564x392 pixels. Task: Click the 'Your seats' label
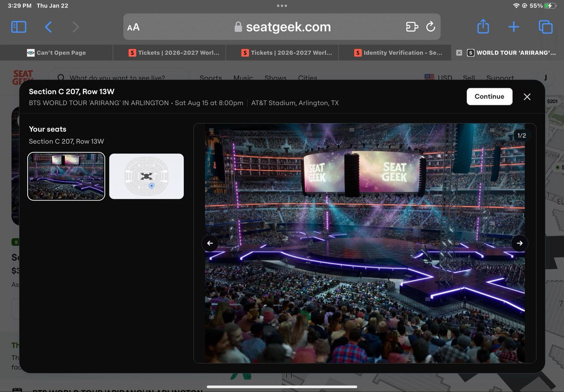pyautogui.click(x=47, y=129)
